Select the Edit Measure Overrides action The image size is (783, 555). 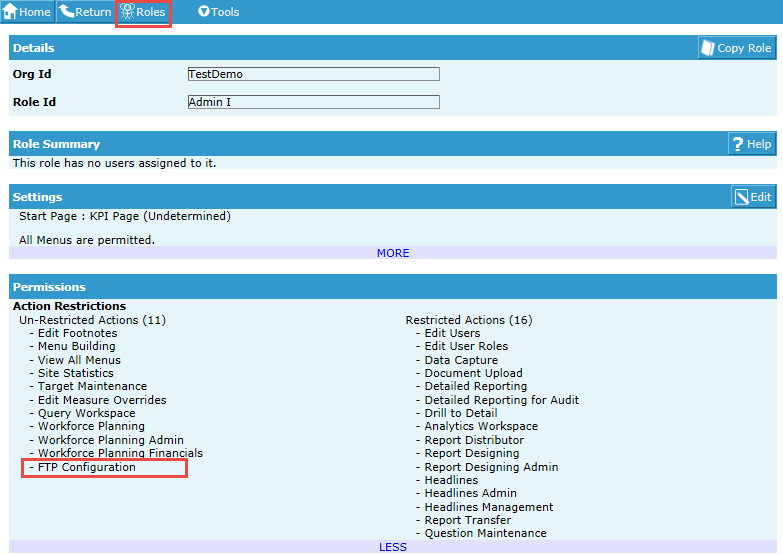tap(102, 400)
